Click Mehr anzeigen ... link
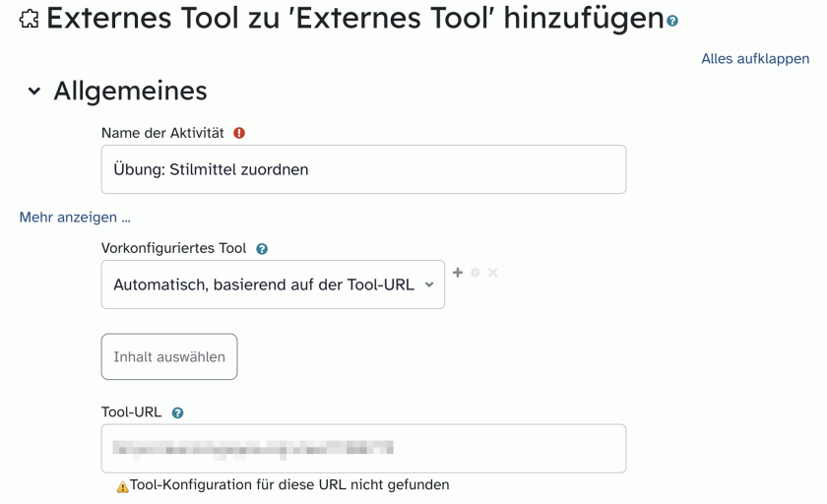This screenshot has width=827, height=504. click(x=75, y=218)
